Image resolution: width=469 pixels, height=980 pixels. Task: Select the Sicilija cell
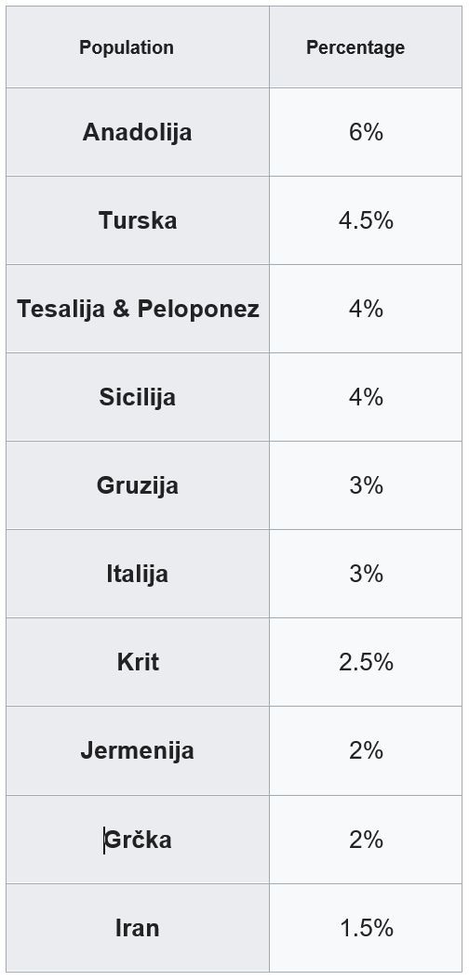tap(138, 398)
